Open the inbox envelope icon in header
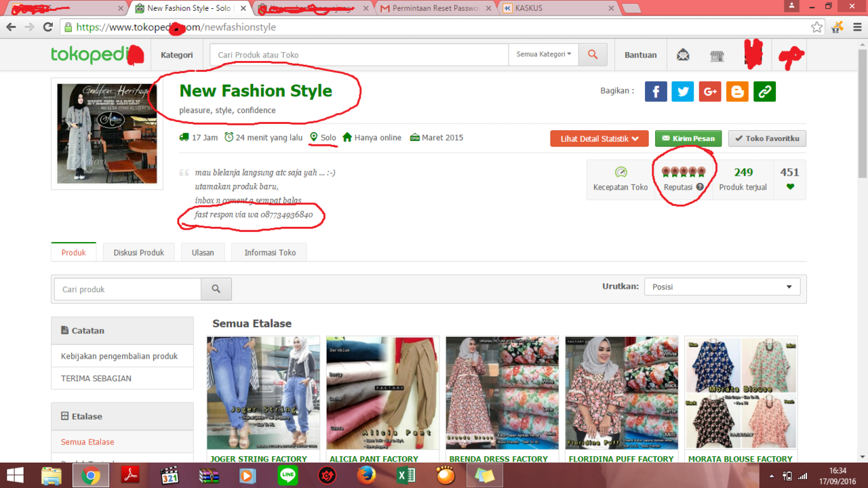 click(683, 55)
